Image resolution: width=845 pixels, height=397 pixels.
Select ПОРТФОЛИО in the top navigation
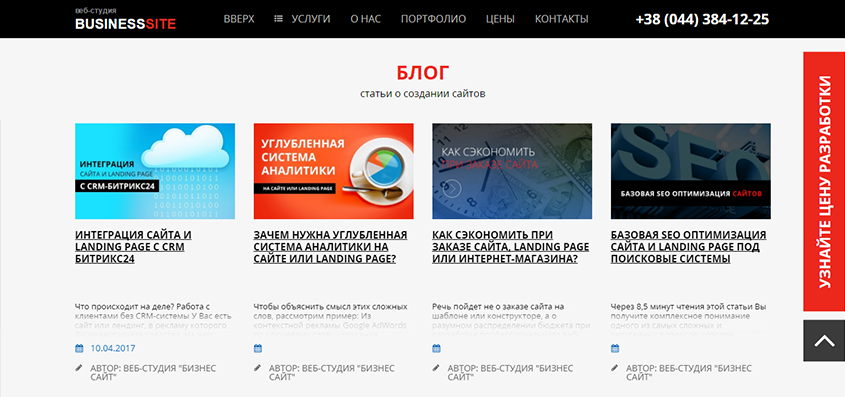433,19
